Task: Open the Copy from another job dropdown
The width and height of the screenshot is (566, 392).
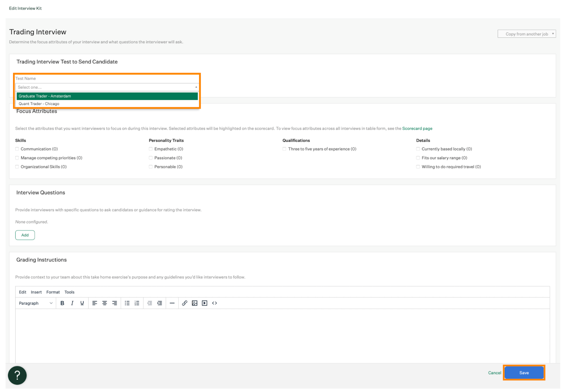Action: point(526,34)
